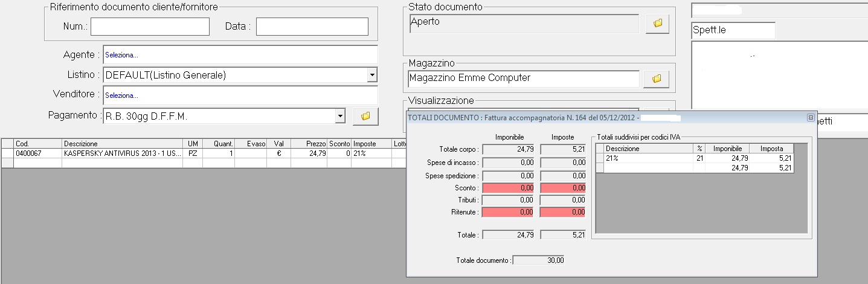Click the Imposta header in IVA table
Screen dimensions: 868x284
pyautogui.click(x=771, y=148)
